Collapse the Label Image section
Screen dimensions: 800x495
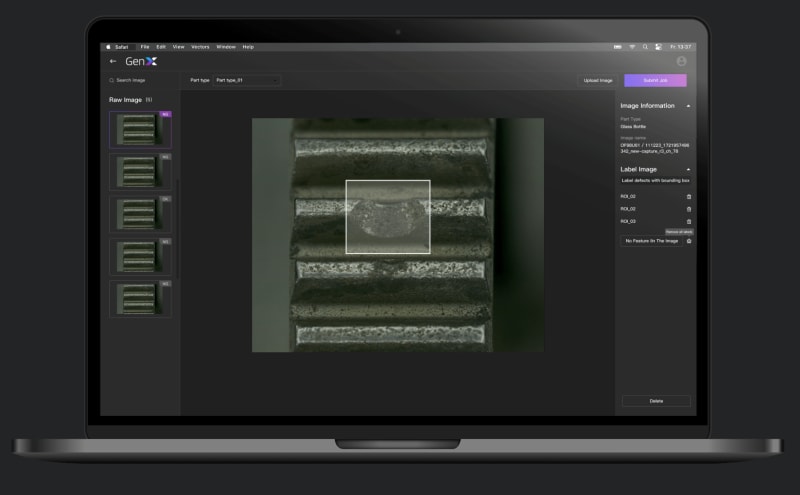click(x=688, y=169)
